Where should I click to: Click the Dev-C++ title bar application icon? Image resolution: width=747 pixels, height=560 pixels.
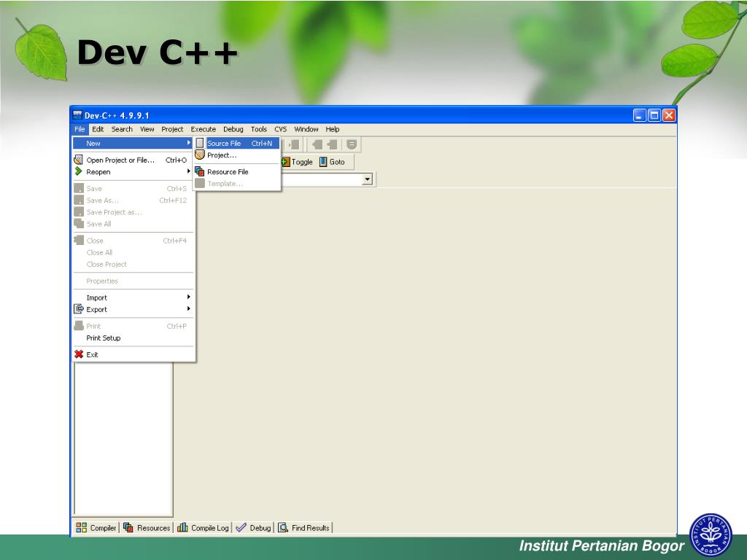point(77,115)
